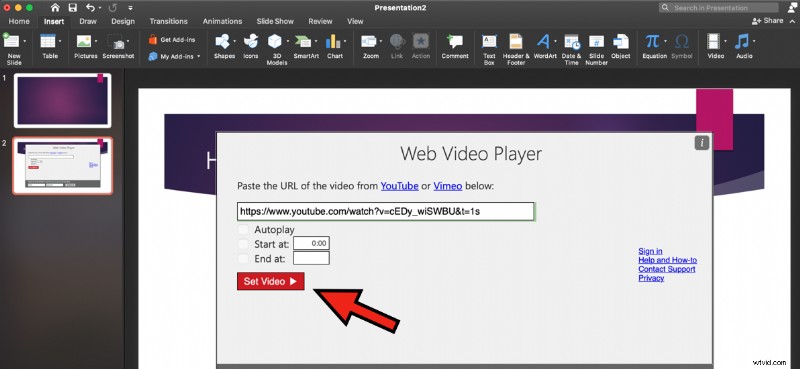Click the Home house icon in title bar
Screen dimensions: 800x369
(x=55, y=8)
